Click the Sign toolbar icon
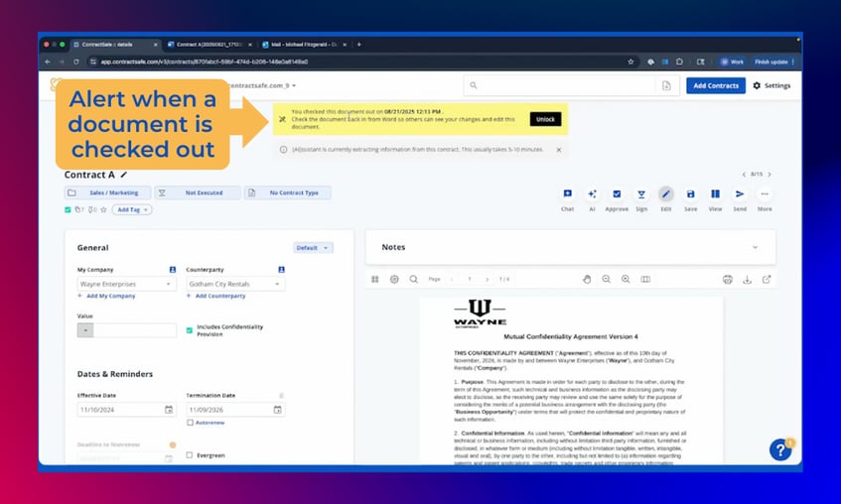 pos(641,194)
